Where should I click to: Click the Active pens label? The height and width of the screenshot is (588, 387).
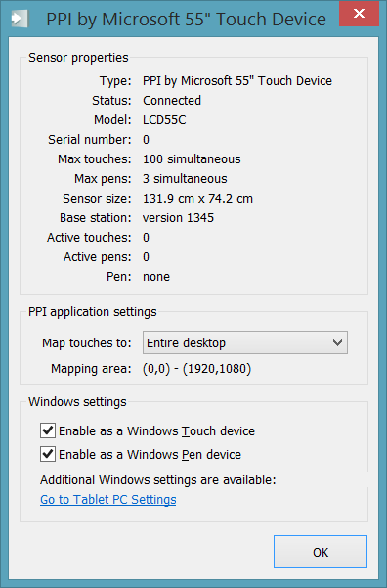tap(98, 257)
